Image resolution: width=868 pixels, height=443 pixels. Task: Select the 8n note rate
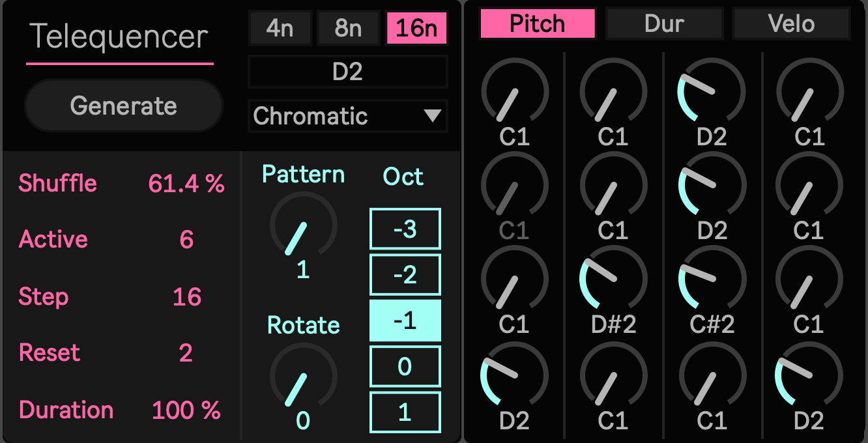coord(348,29)
